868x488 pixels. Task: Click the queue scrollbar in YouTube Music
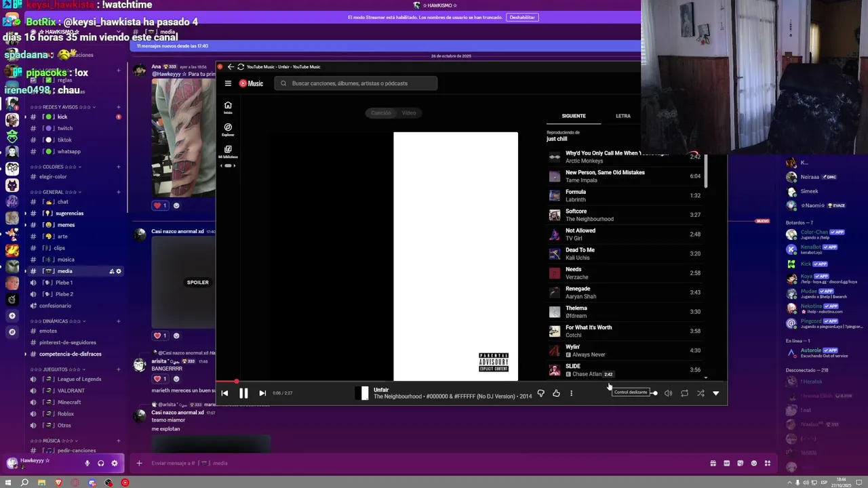click(706, 171)
